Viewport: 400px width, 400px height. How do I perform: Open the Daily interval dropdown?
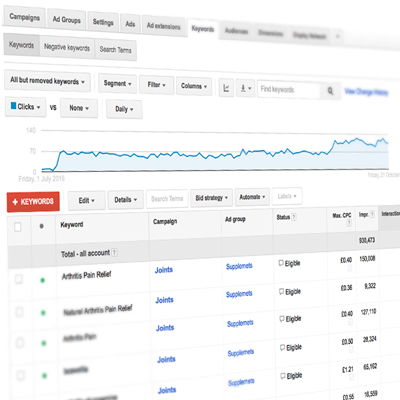[124, 109]
